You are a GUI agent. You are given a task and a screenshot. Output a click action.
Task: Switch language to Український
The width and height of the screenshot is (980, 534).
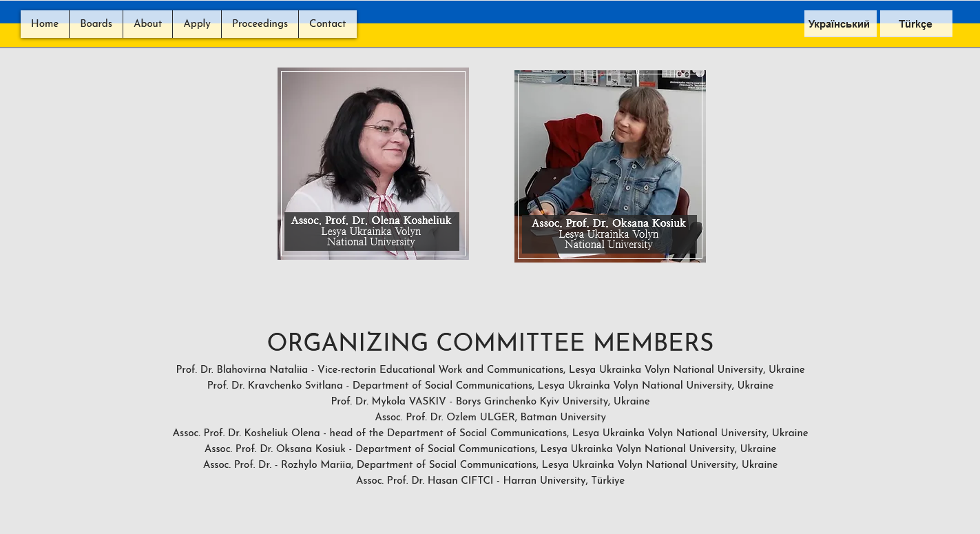point(840,24)
